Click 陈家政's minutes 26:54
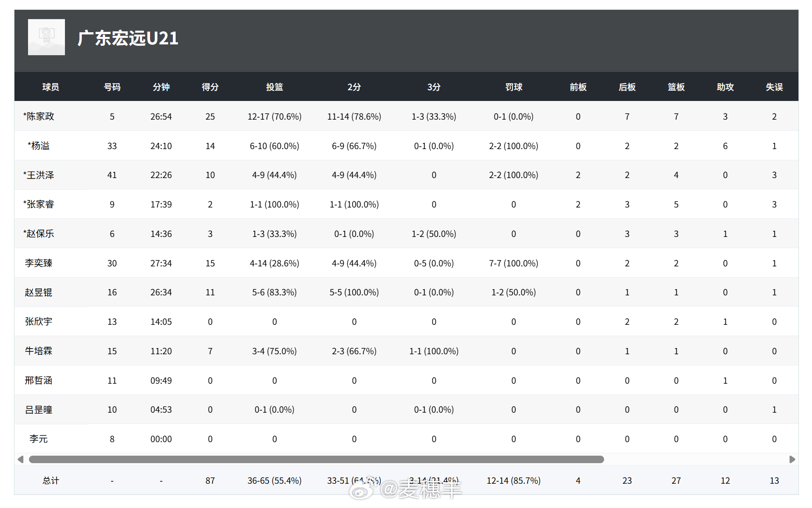 coord(161,116)
